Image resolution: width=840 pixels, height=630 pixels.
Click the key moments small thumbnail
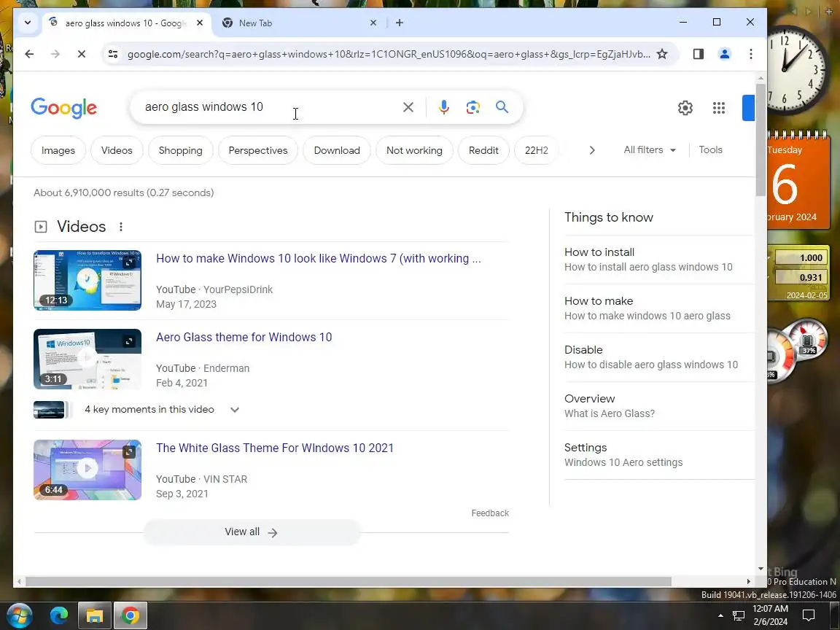point(49,410)
